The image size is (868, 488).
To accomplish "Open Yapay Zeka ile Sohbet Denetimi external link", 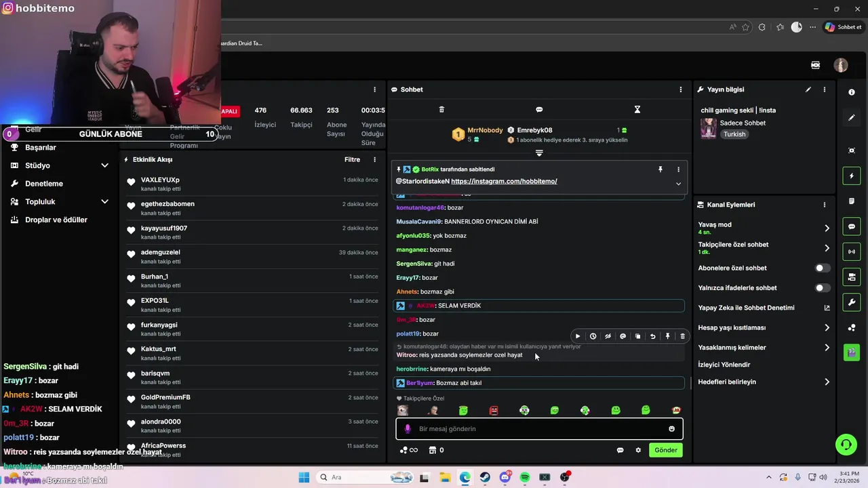I will 827,308.
